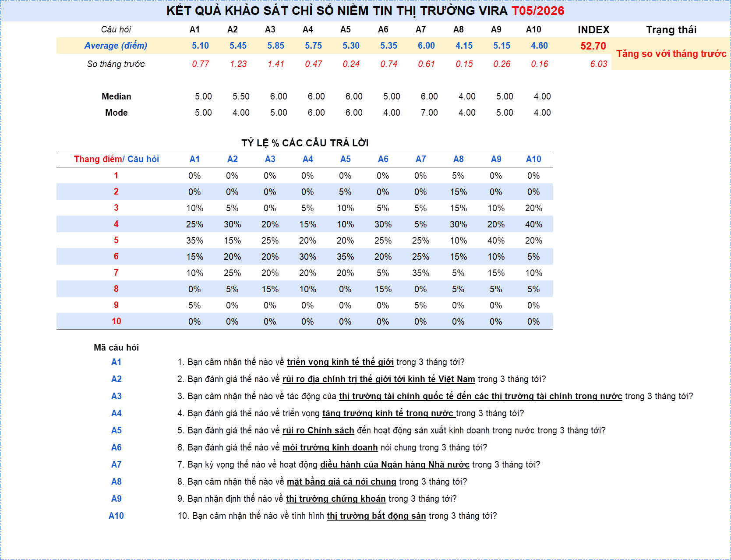This screenshot has height=560, width=731.
Task: Select the Thang điểm/ Câu hỏi header cell
Action: click(x=116, y=159)
